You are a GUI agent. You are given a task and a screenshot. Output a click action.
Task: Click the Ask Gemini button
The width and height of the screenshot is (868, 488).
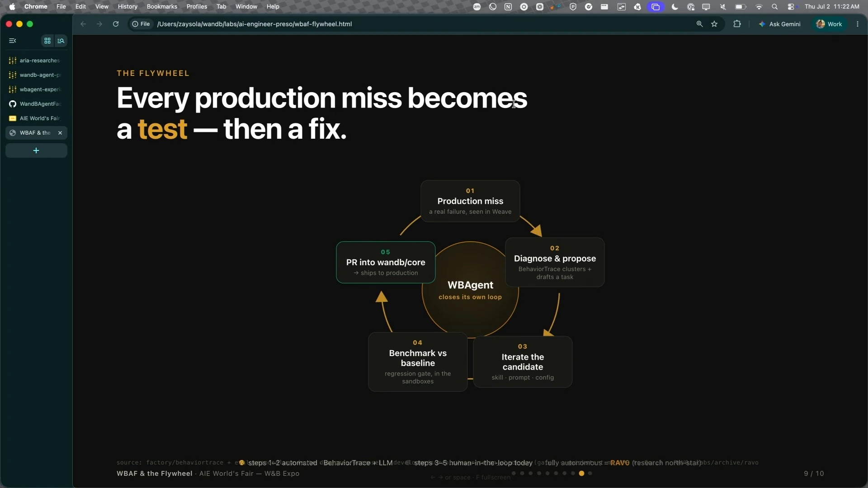[x=779, y=24]
